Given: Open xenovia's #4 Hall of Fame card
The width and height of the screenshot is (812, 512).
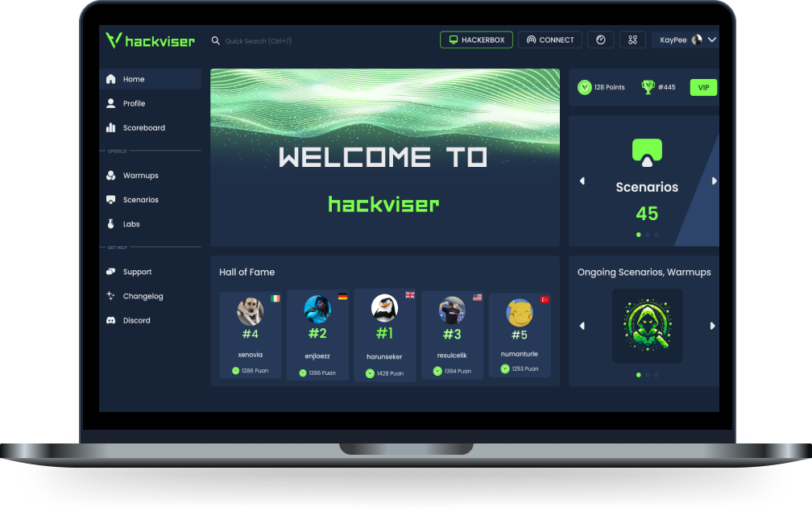Looking at the screenshot, I should tap(250, 335).
